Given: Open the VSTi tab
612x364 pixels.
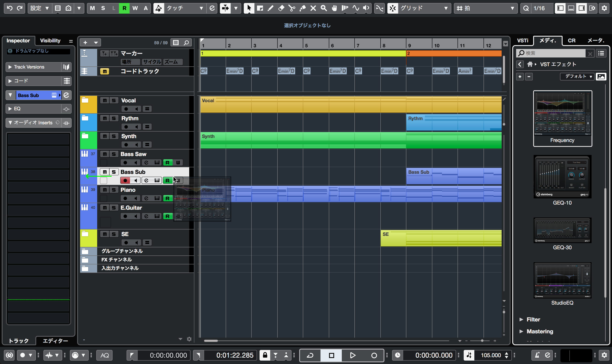Looking at the screenshot, I should (523, 40).
